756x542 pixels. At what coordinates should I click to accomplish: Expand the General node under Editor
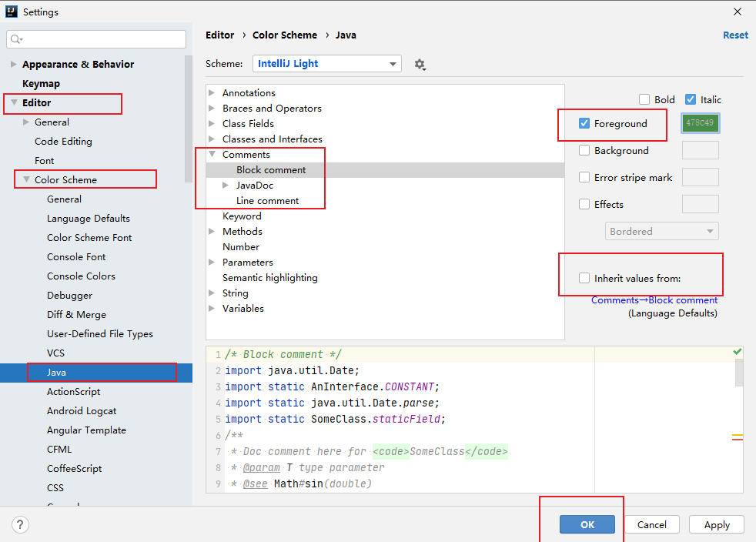(x=26, y=122)
